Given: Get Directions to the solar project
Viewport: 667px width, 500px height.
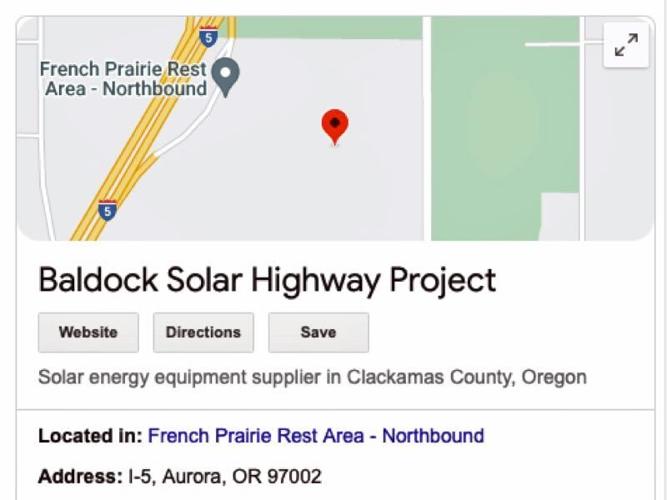Looking at the screenshot, I should click(x=203, y=332).
